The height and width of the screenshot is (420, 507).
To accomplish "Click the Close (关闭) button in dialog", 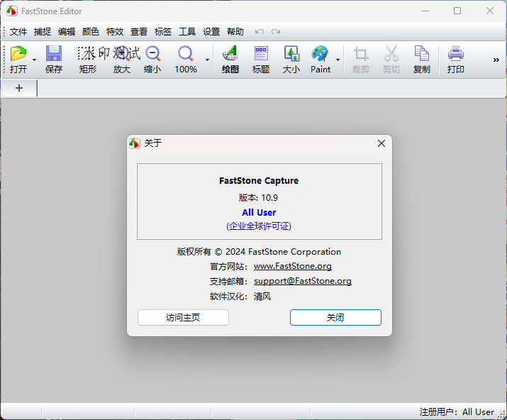I will click(335, 317).
